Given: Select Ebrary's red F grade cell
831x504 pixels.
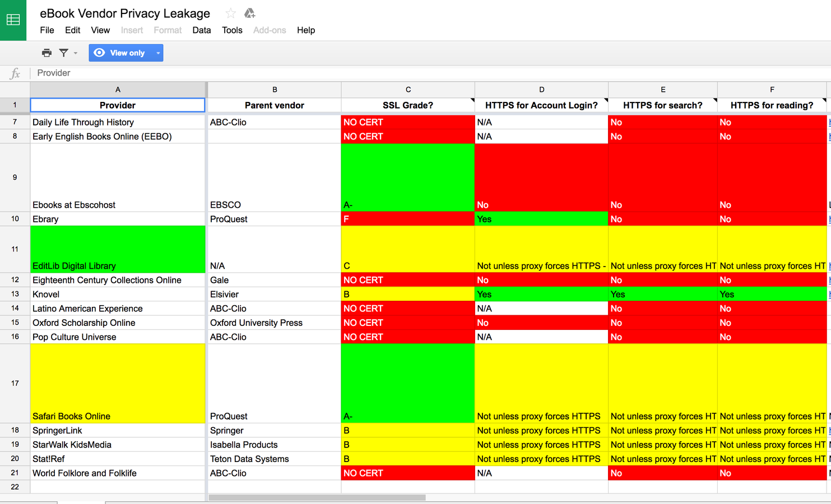Looking at the screenshot, I should (408, 219).
